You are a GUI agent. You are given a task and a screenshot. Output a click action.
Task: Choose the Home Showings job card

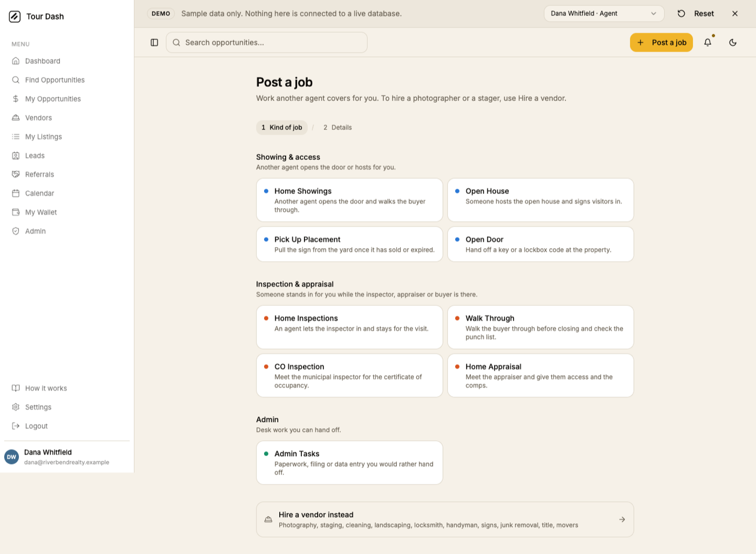click(349, 200)
